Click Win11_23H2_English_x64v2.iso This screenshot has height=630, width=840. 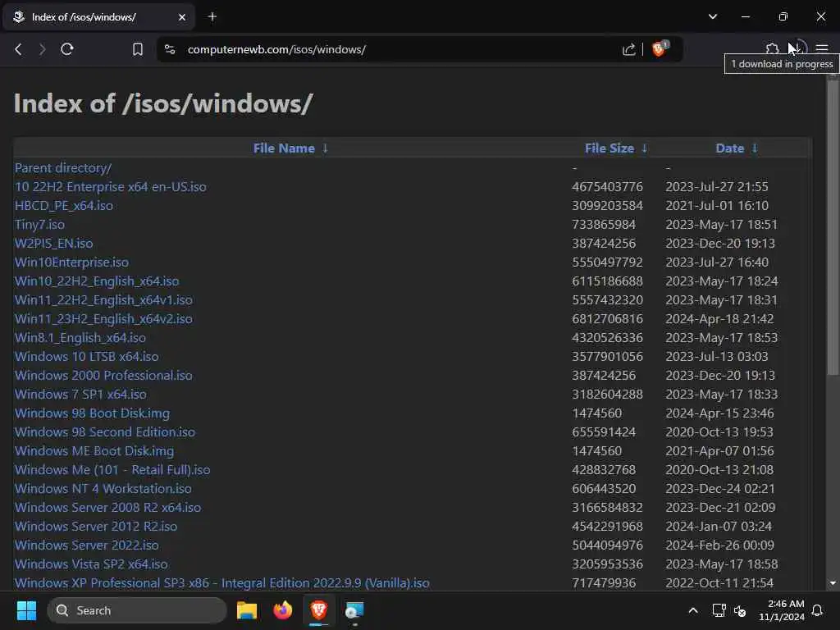103,319
